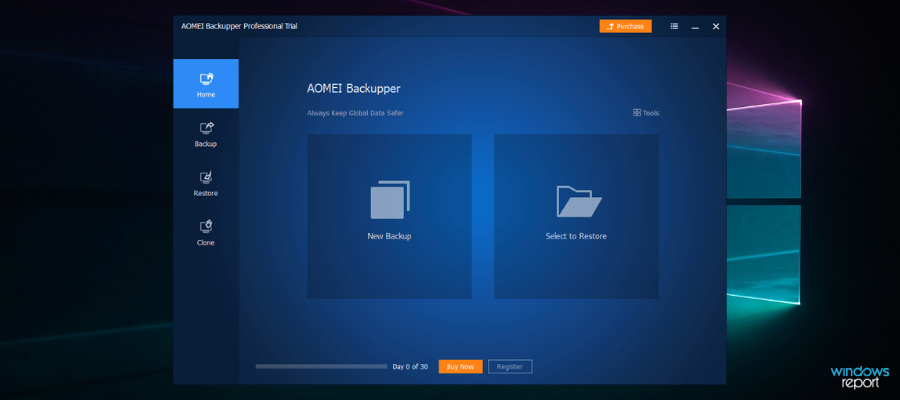Click the Select to Restore folder icon
The height and width of the screenshot is (400, 900).
point(579,201)
